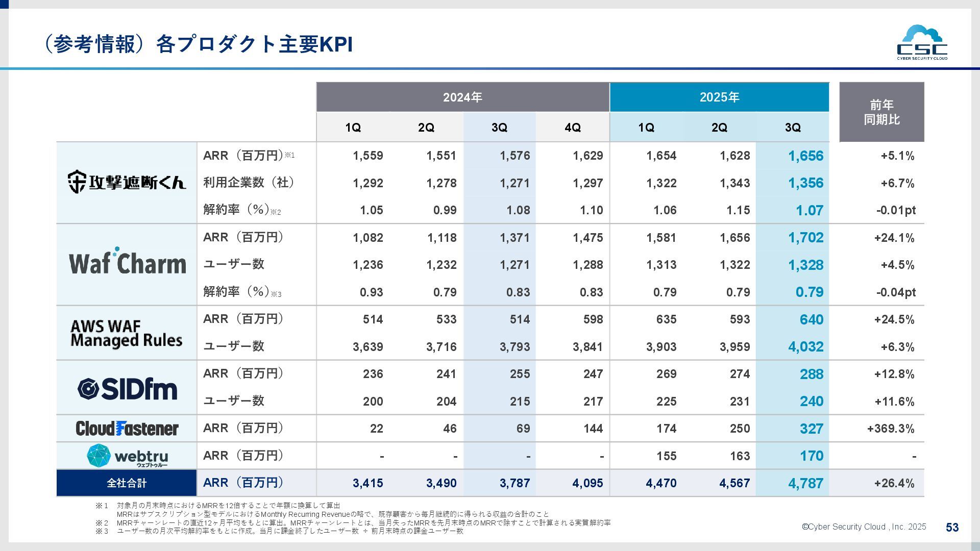This screenshot has height=551, width=980.
Task: Click the AWS WAF Managed Rules logo
Action: pos(126,333)
